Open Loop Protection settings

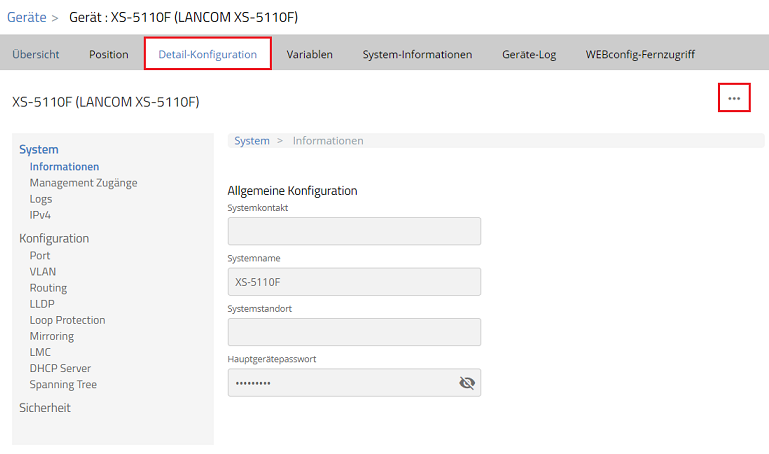pyautogui.click(x=67, y=320)
